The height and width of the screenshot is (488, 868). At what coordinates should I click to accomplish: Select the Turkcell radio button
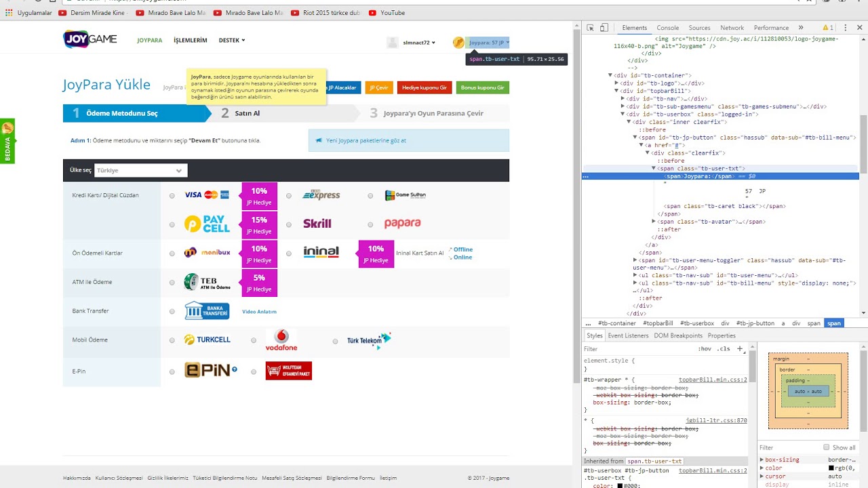(172, 340)
